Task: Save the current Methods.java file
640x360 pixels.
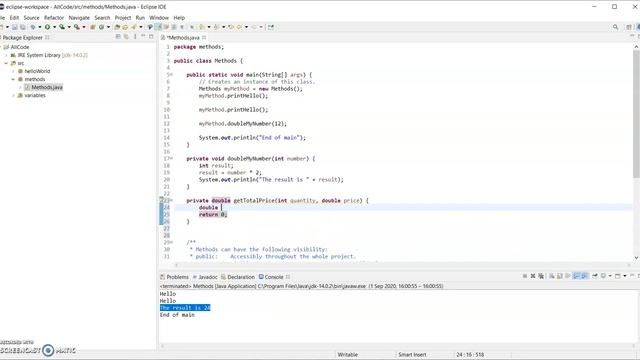Action: [15, 27]
